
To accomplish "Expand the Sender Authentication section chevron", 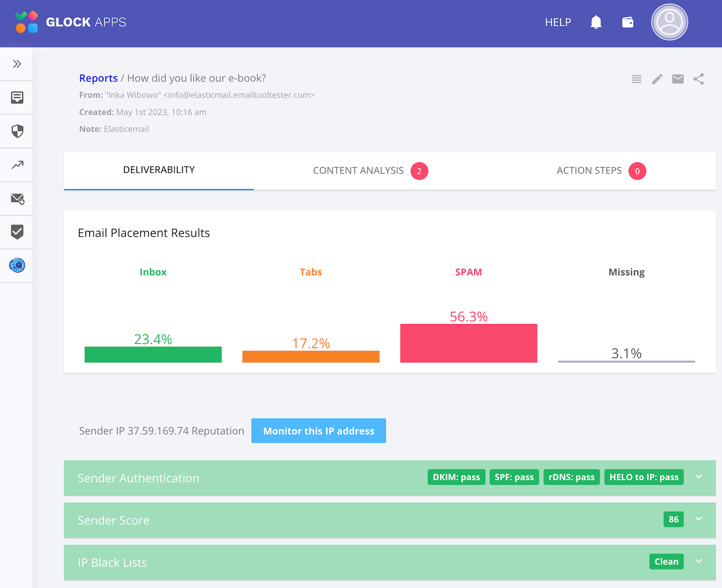I will tap(698, 477).
